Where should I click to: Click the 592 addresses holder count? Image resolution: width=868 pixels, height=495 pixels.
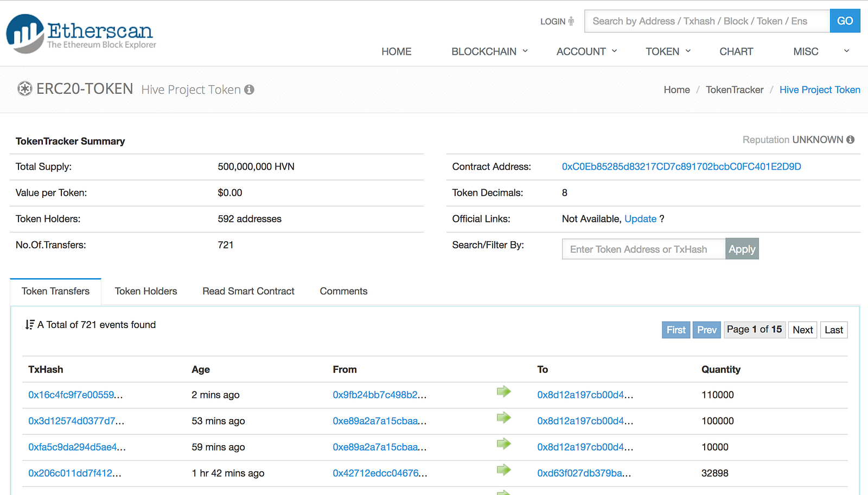(x=250, y=219)
